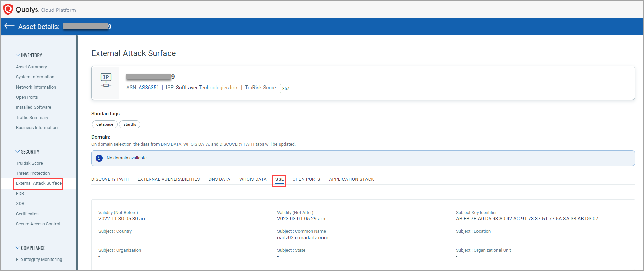Screen dimensions: 644x271
Task: Open Asset Summary in sidebar
Action: [31, 67]
